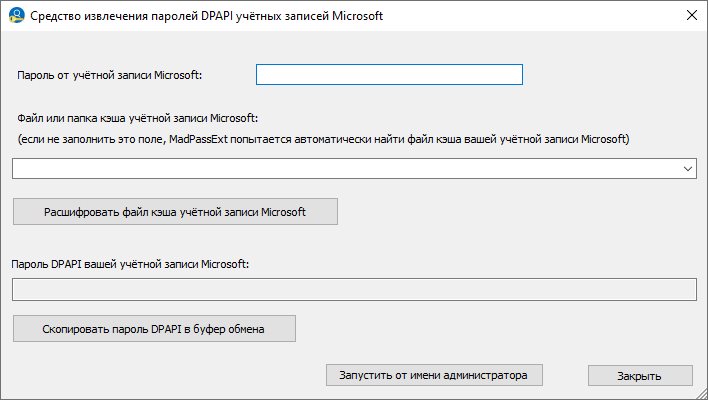Viewport: 708px width, 400px height.
Task: Select the read-only DPAPI password output field
Action: (354, 289)
